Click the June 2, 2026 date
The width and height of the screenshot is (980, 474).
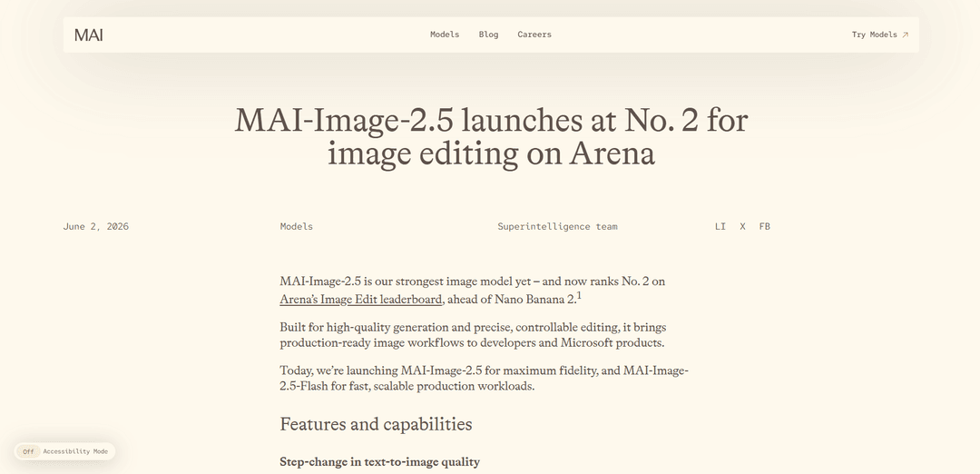tap(95, 226)
